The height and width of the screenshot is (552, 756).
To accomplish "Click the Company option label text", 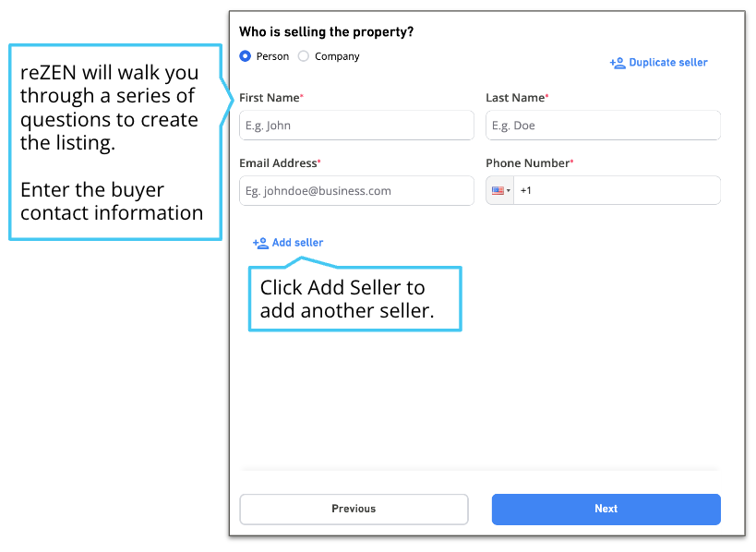I will click(337, 56).
